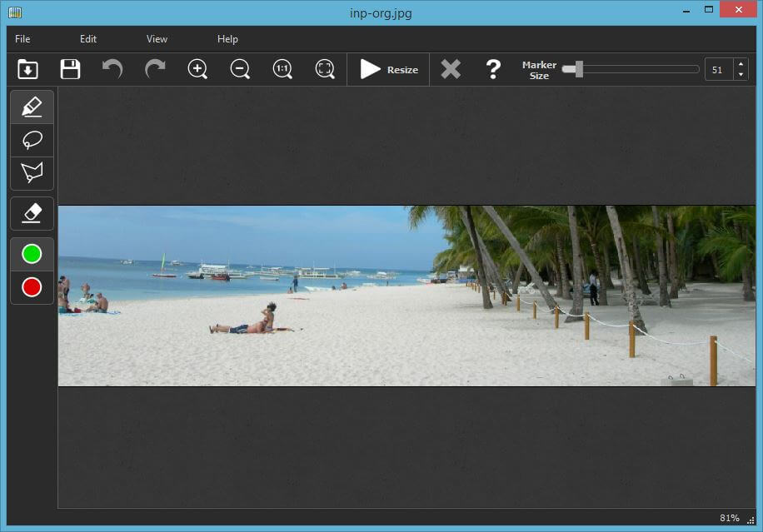Viewport: 763px width, 532px height.
Task: Click the open image file icon
Action: [27, 69]
